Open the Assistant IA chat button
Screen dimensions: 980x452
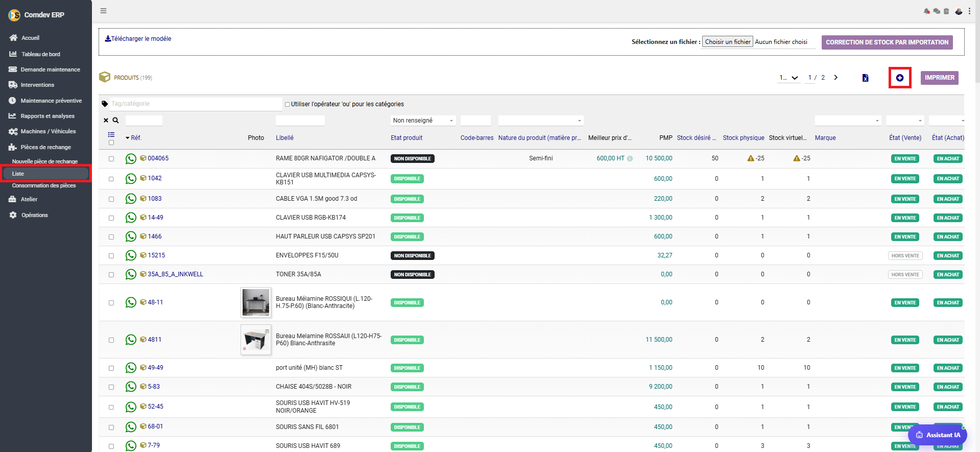coord(938,435)
